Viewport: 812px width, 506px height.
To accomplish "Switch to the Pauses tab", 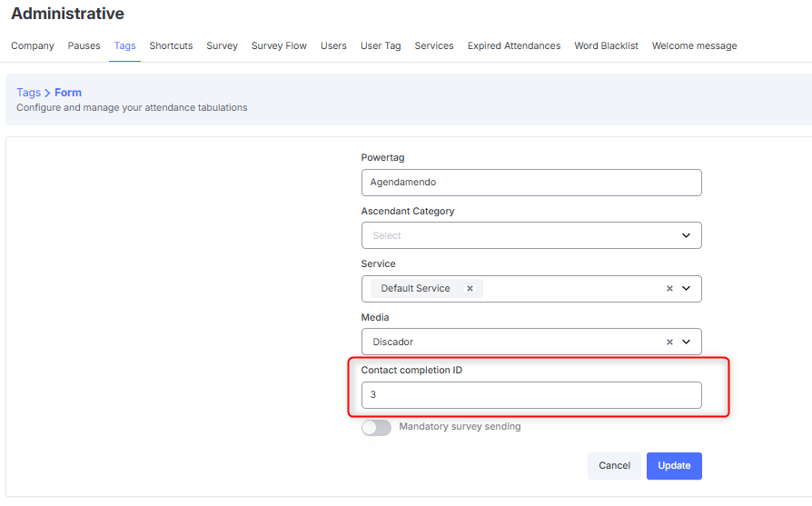I will tap(84, 45).
